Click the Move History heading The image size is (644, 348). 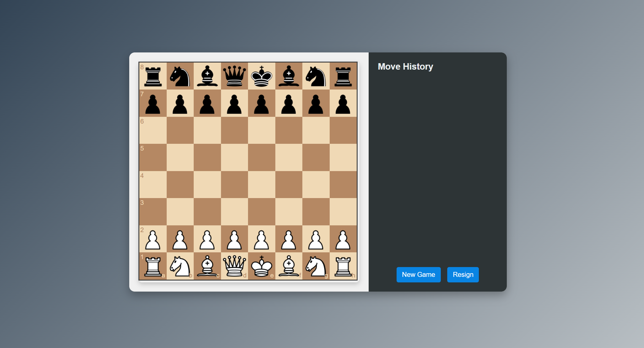tap(405, 67)
